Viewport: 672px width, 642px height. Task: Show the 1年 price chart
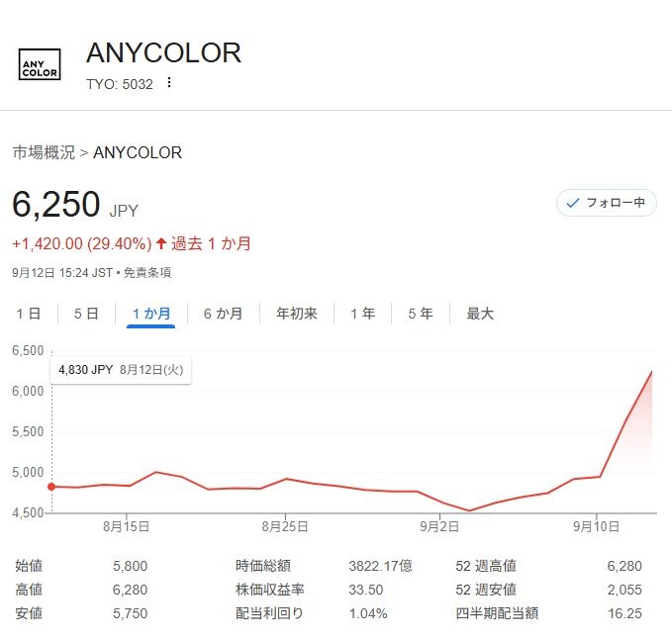362,314
